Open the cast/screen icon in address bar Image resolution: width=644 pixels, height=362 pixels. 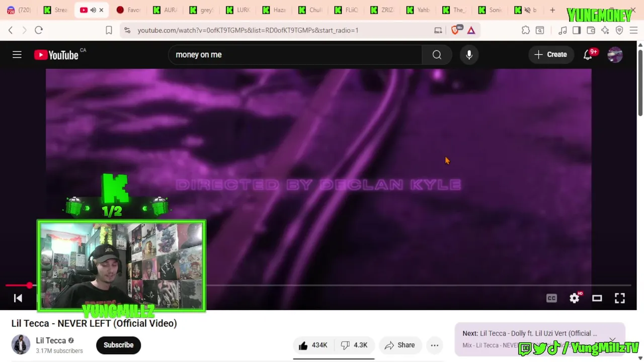click(x=438, y=30)
